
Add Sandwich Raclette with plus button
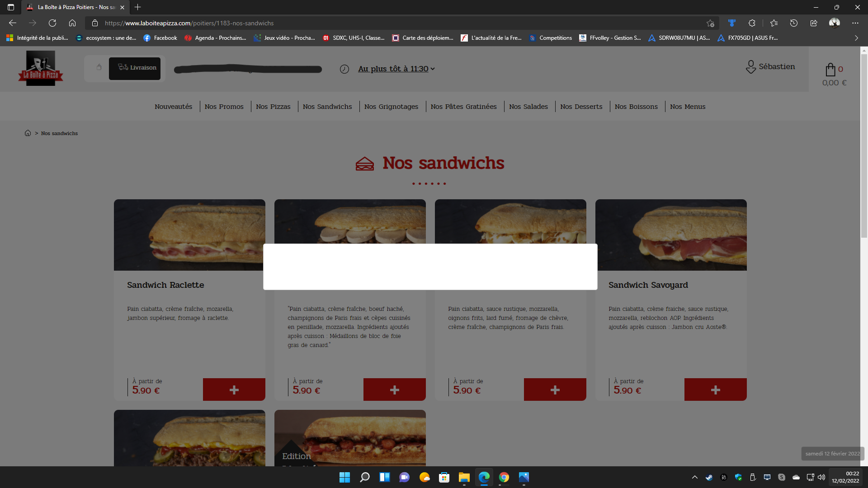(234, 389)
